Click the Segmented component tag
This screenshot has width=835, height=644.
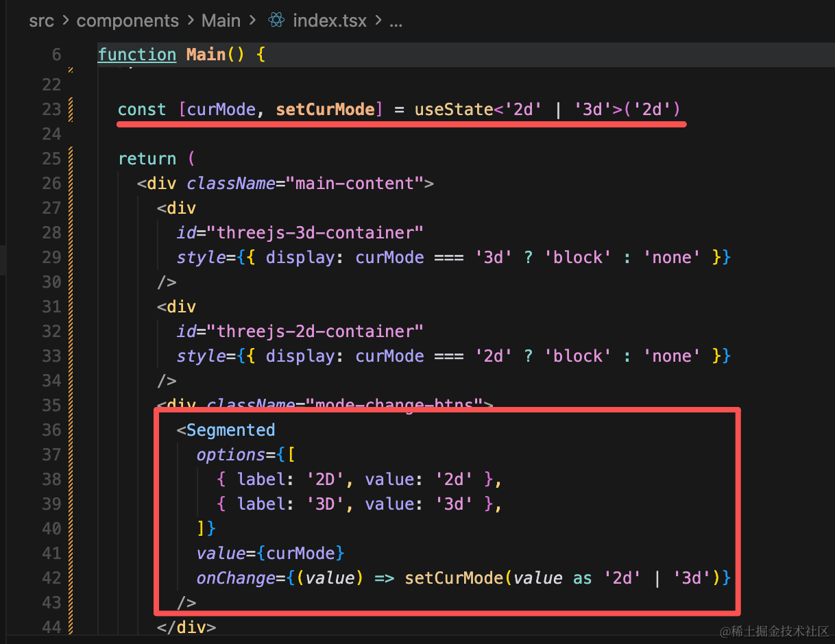pyautogui.click(x=230, y=430)
